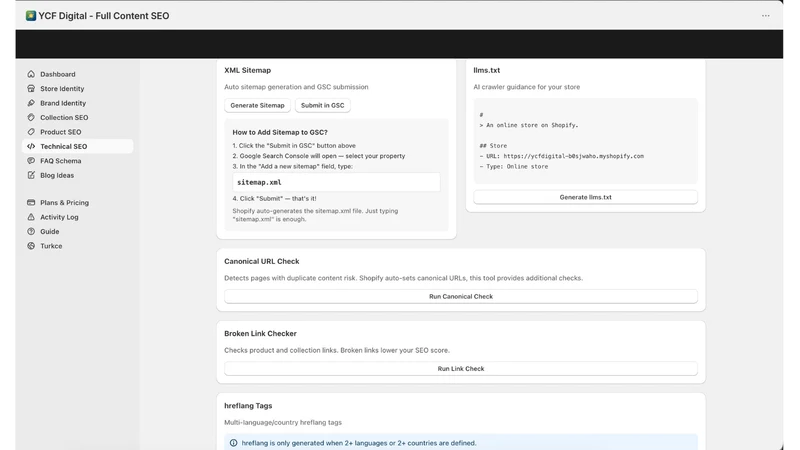This screenshot has height=450, width=800.
Task: Click the Dashboard home icon in sidebar
Action: pos(31,74)
